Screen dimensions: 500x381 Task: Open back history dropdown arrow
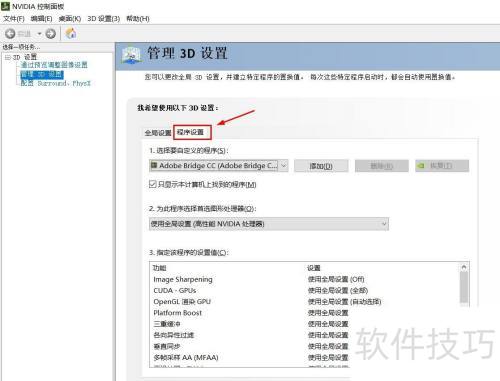[39, 34]
